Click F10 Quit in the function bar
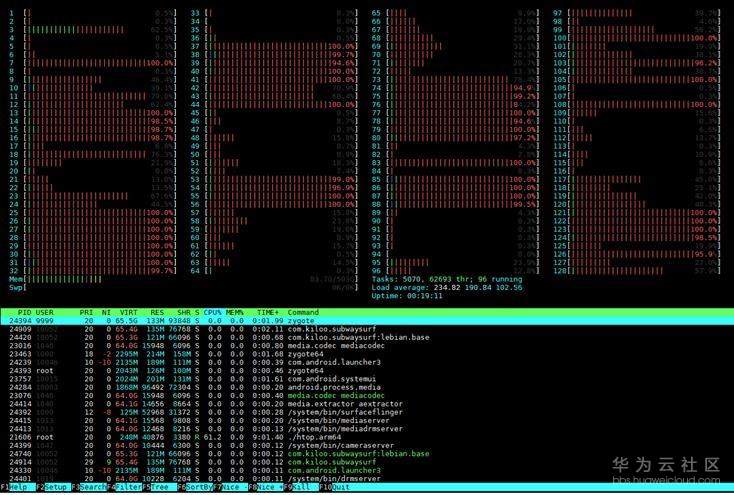This screenshot has height=495, width=734. pyautogui.click(x=335, y=487)
